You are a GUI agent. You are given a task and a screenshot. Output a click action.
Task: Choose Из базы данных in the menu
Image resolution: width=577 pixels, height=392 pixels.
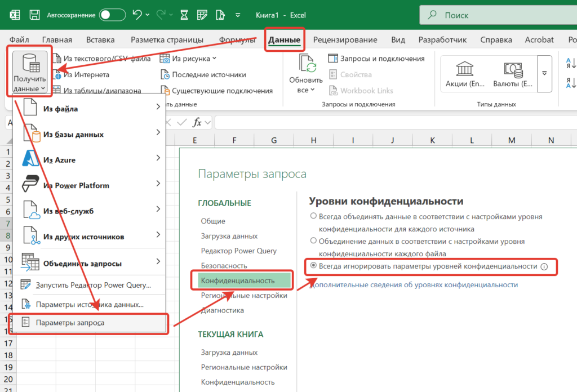pos(90,134)
